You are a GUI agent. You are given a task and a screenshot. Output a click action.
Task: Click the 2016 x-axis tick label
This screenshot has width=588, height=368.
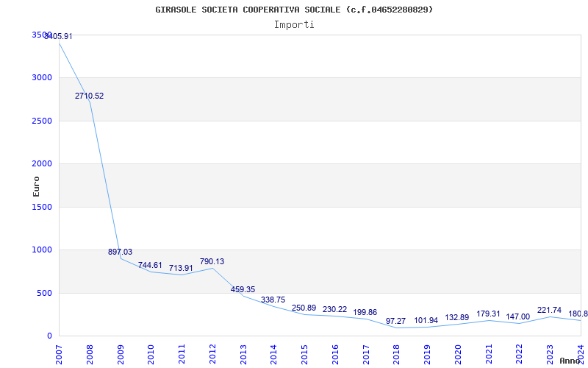click(335, 355)
